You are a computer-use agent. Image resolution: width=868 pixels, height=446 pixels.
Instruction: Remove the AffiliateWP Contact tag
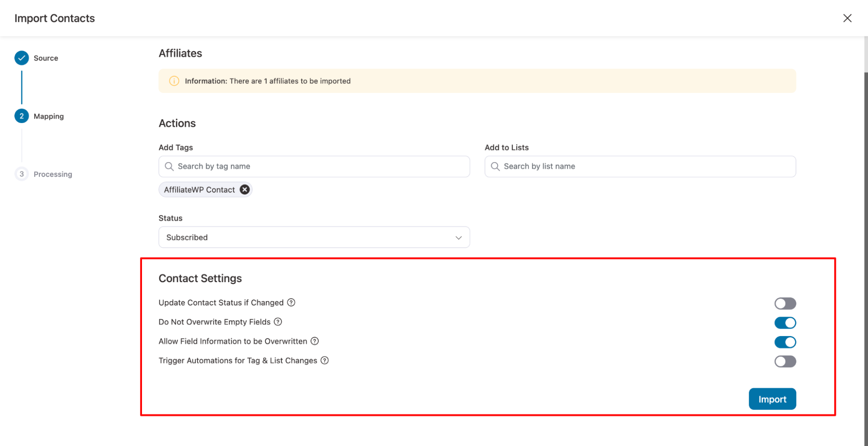pyautogui.click(x=245, y=190)
